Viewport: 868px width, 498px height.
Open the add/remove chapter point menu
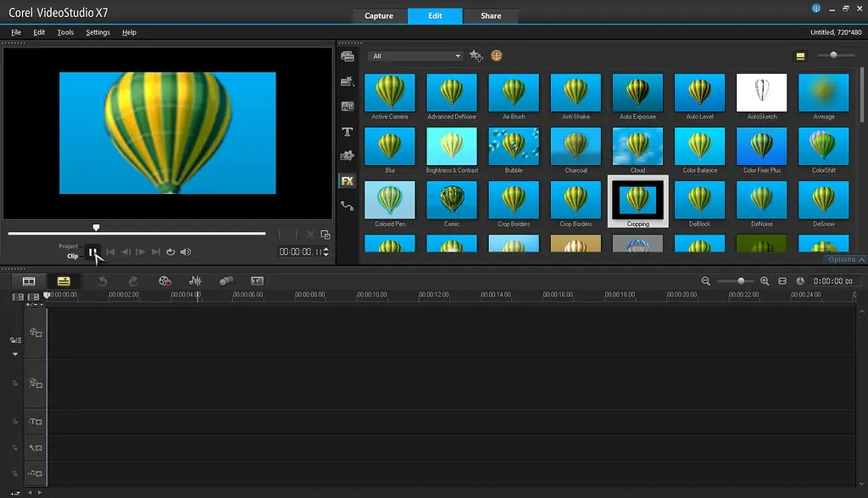click(34, 304)
